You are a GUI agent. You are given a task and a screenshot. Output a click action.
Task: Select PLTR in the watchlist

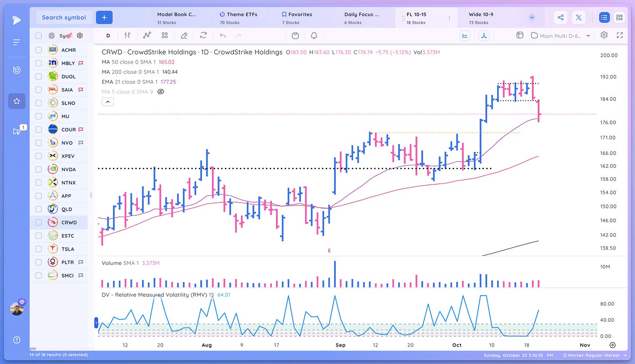(x=68, y=262)
